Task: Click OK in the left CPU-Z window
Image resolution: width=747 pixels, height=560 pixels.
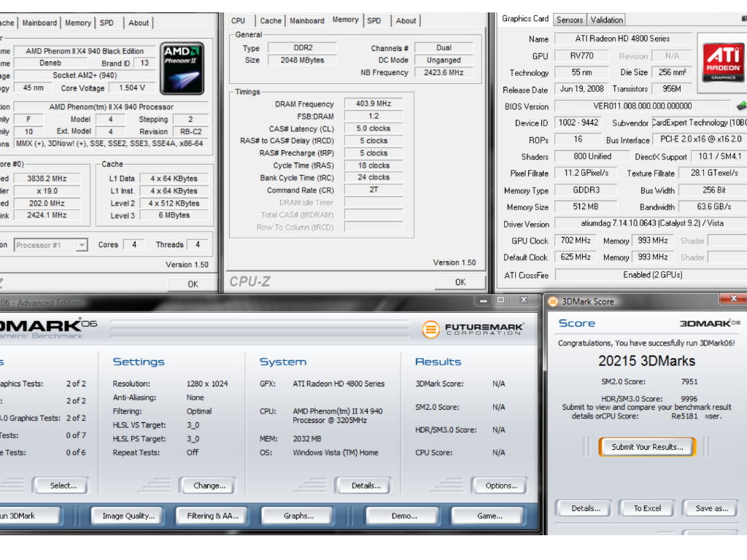Action: tap(193, 284)
